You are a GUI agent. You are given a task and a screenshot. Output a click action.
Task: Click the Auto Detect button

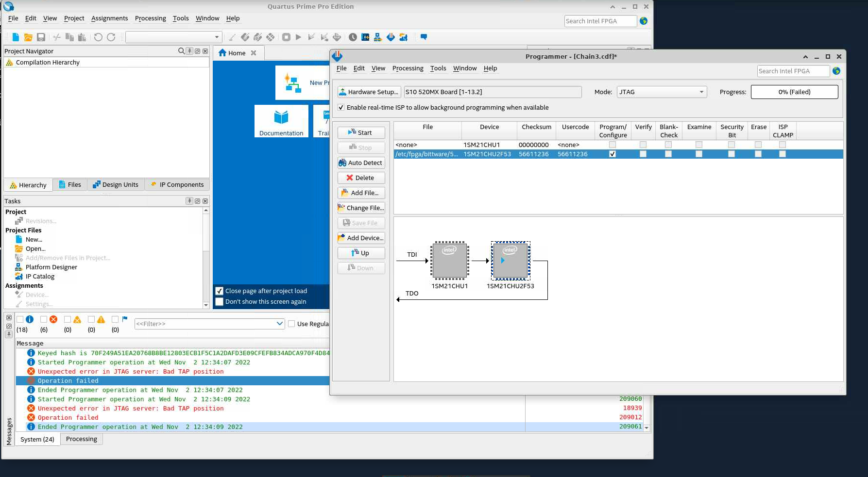click(x=361, y=163)
